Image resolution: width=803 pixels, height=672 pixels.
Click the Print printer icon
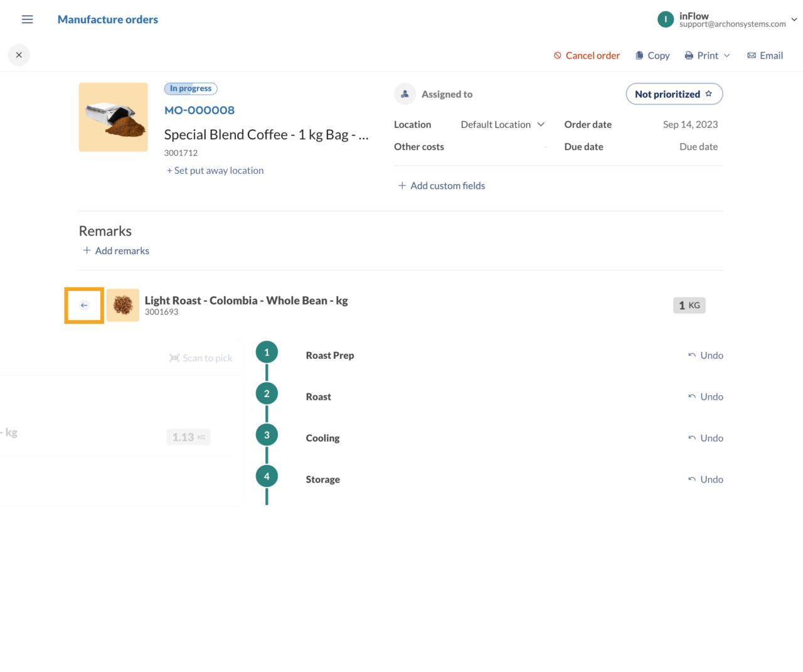688,55
